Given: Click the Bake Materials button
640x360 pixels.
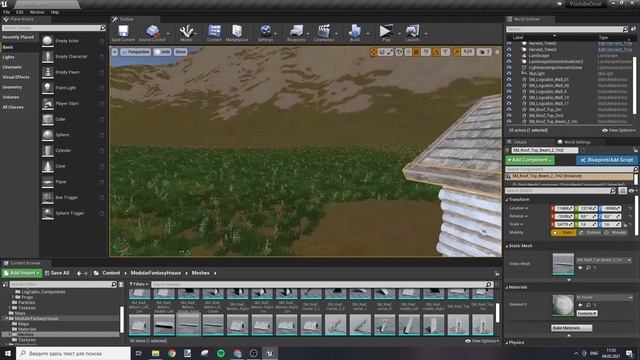Looking at the screenshot, I should (x=571, y=328).
